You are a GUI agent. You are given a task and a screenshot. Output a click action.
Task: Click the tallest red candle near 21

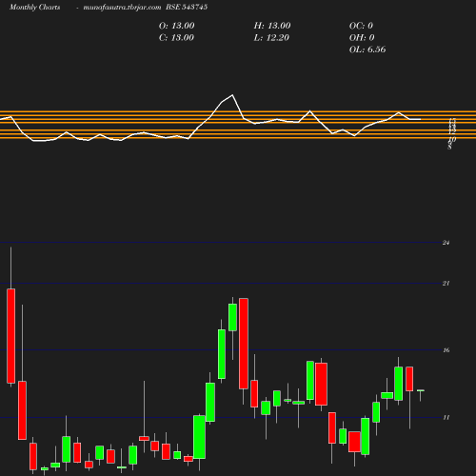[x=244, y=344]
